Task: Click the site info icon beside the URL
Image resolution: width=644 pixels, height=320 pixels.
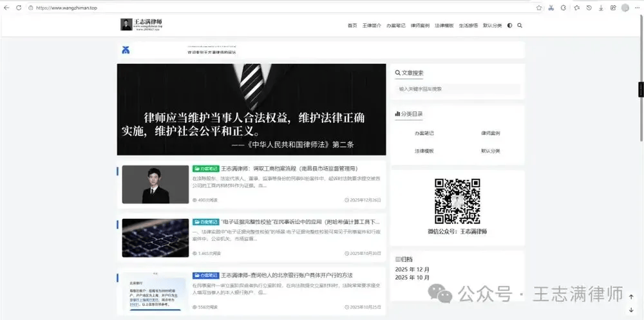Action: click(31, 8)
